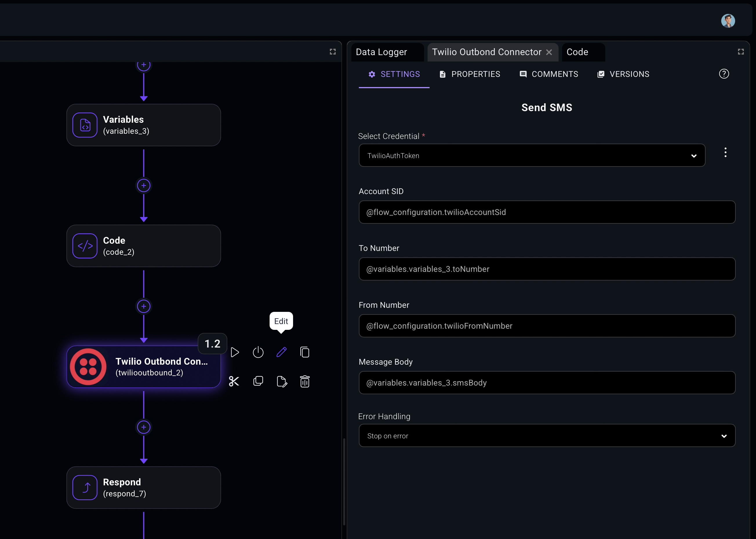This screenshot has width=756, height=539.
Task: Expand the settings panel fullscreen
Action: tap(741, 52)
